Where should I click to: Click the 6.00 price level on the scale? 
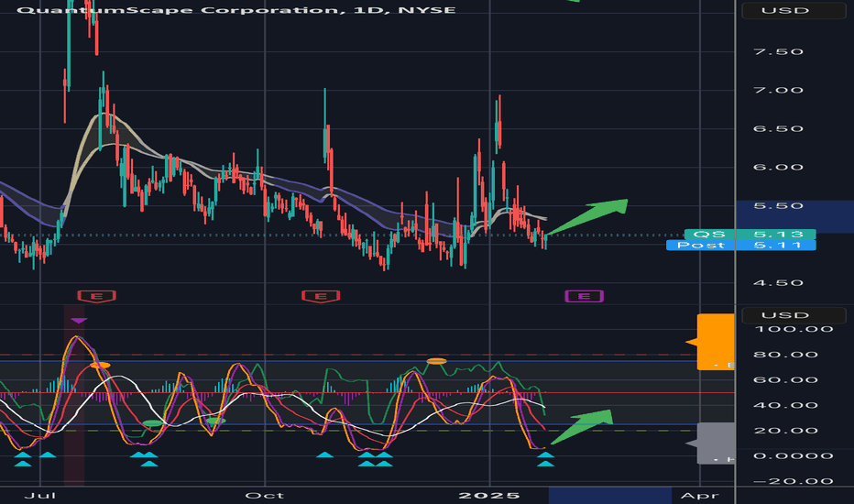pyautogui.click(x=778, y=167)
